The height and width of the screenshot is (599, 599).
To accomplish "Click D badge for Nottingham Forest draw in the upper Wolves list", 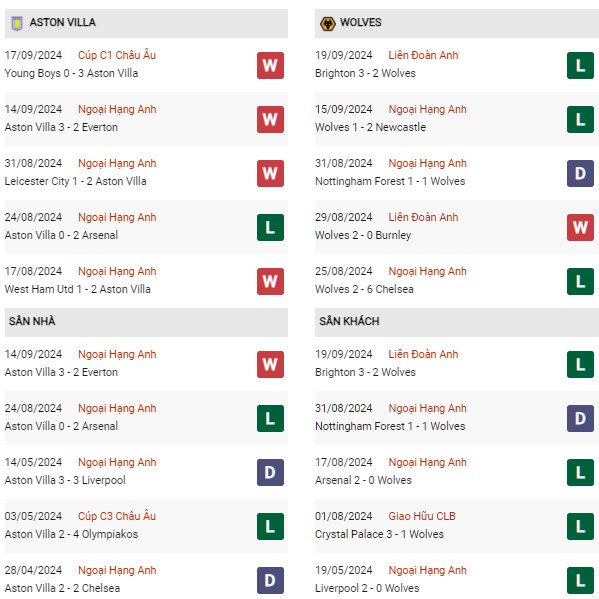I will (580, 173).
